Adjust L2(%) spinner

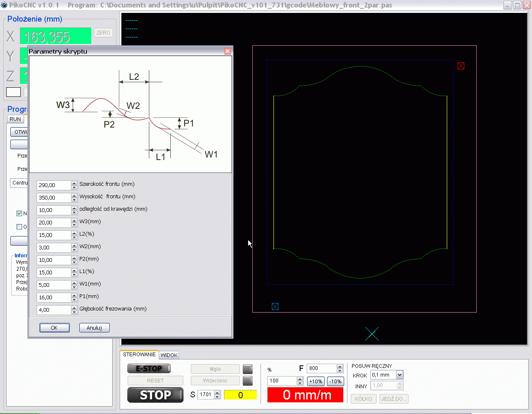pos(74,235)
